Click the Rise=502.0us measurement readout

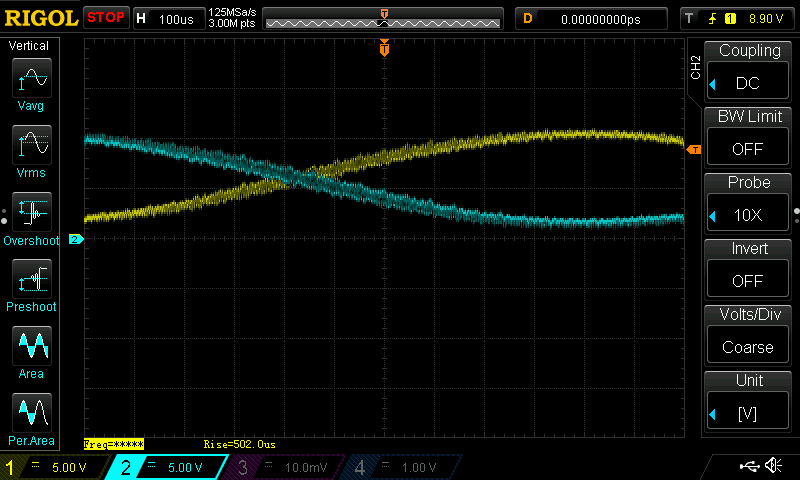tap(239, 444)
